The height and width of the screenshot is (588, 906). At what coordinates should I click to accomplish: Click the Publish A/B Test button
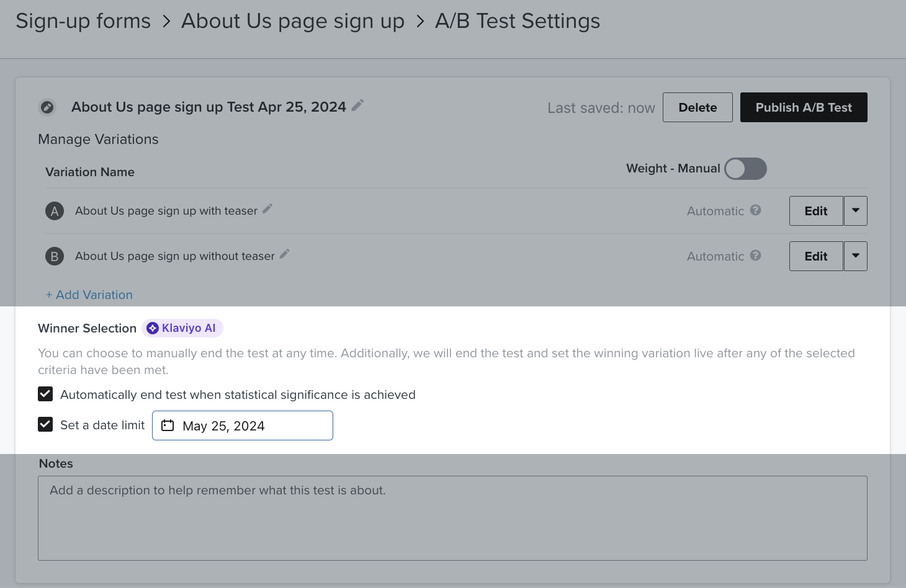(803, 107)
